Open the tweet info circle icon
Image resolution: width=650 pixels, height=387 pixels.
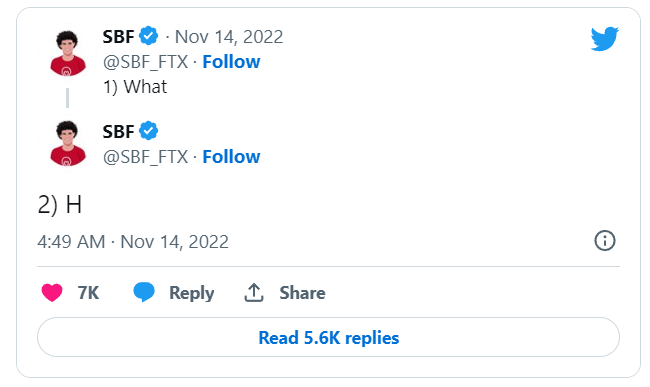pos(605,241)
